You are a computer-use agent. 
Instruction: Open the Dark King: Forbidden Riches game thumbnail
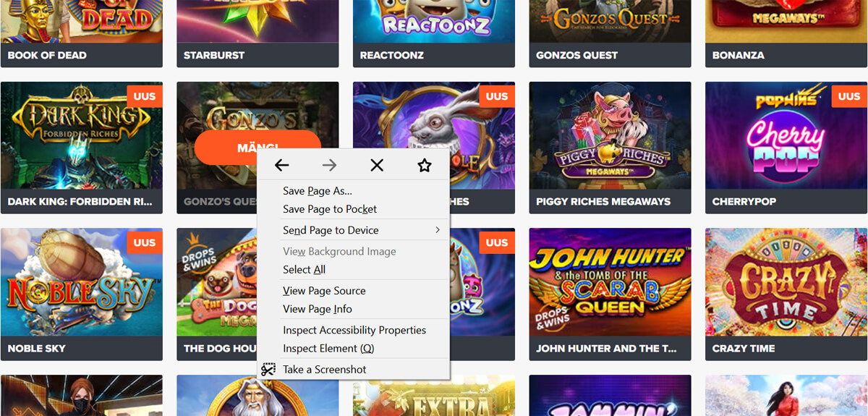pyautogui.click(x=82, y=135)
